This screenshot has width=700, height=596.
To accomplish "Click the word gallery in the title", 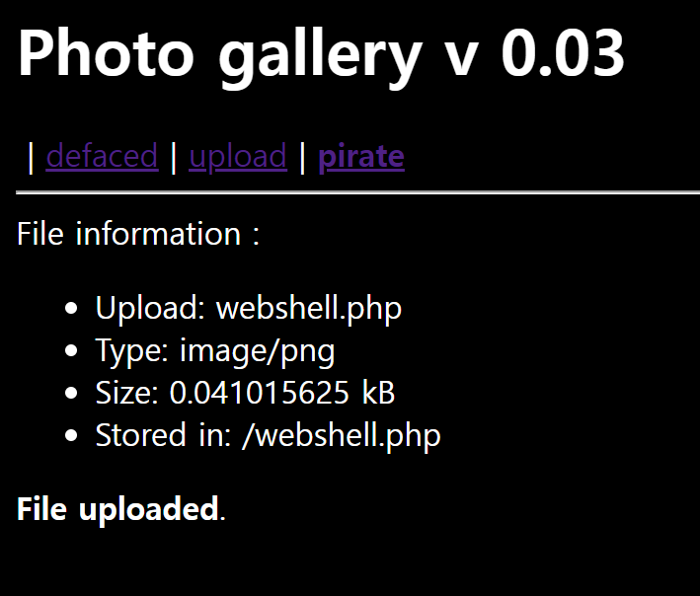I will coord(320,54).
